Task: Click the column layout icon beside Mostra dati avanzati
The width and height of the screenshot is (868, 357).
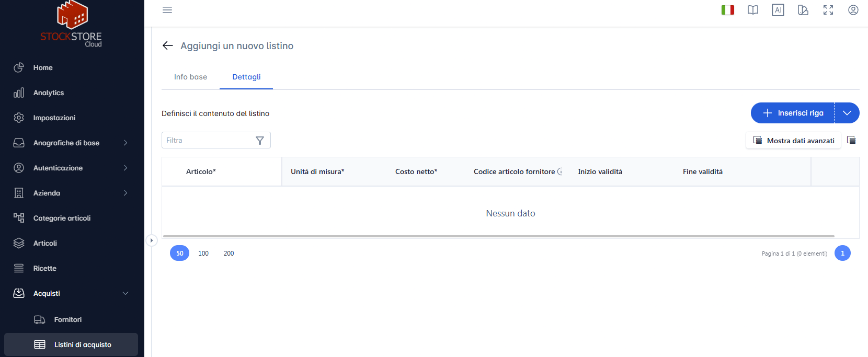Action: click(x=851, y=140)
